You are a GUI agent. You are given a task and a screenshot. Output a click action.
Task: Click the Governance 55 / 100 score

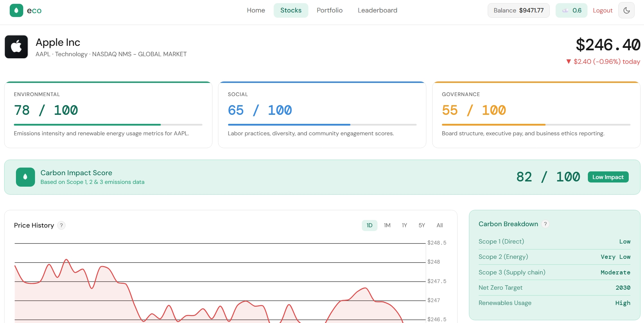[x=474, y=110]
